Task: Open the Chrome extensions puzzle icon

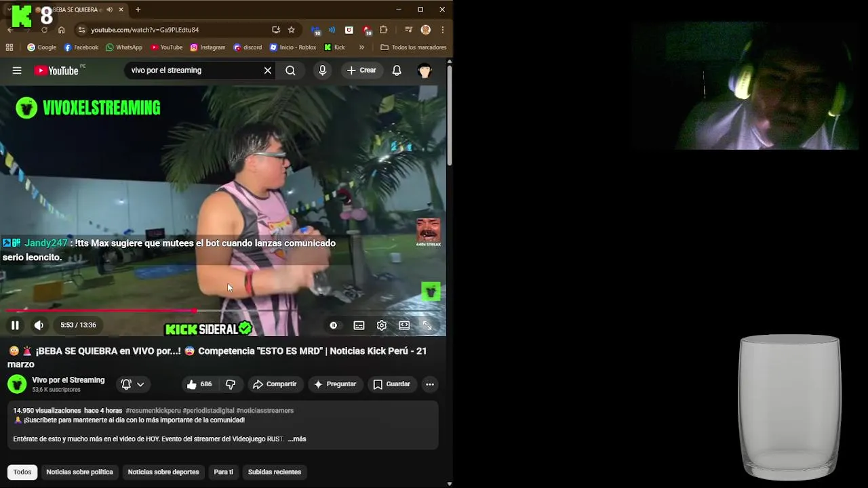Action: (383, 30)
